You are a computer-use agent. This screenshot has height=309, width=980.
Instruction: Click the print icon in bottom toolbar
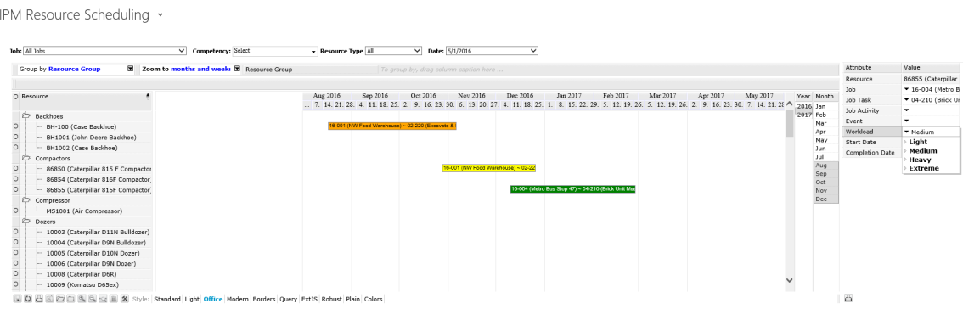click(x=39, y=299)
